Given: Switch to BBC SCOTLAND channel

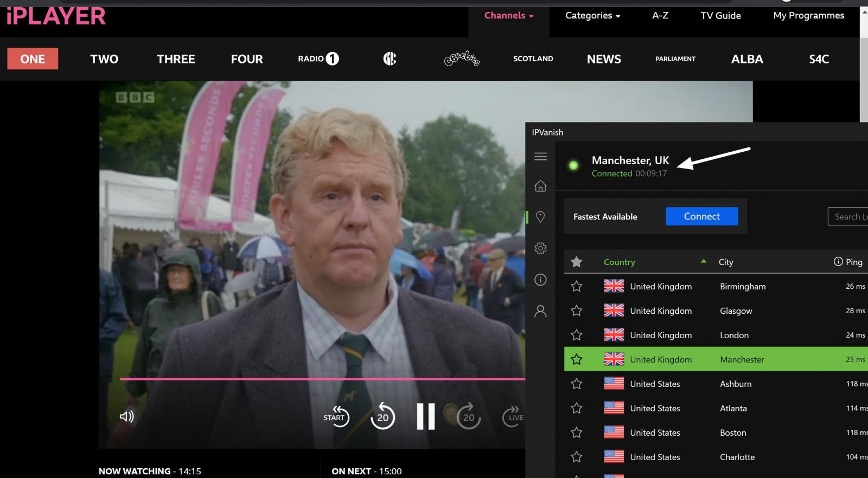Looking at the screenshot, I should (x=533, y=59).
